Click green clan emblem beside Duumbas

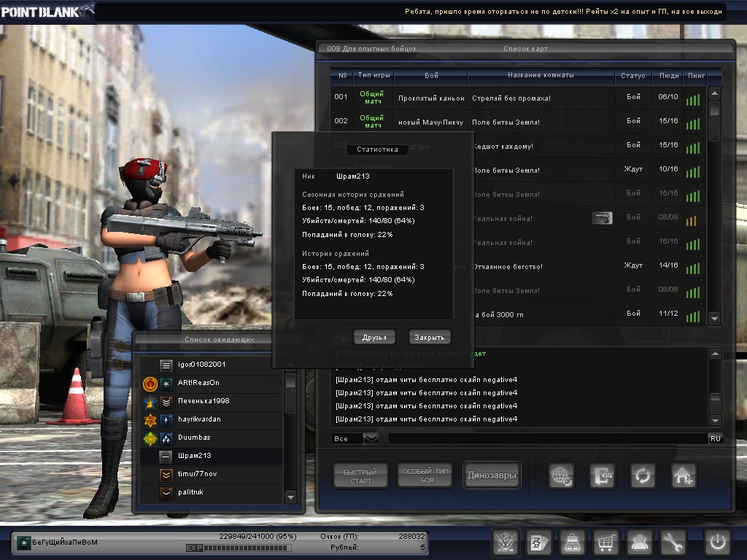click(150, 438)
